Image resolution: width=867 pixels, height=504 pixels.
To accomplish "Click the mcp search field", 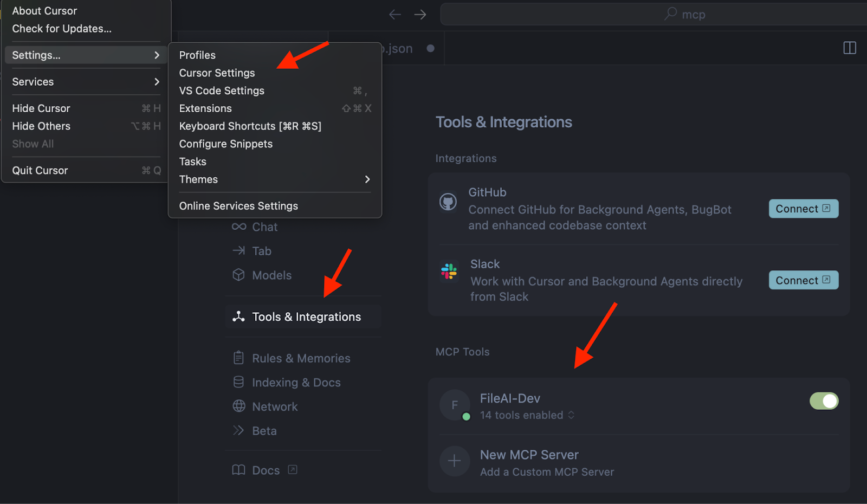I will pos(654,14).
